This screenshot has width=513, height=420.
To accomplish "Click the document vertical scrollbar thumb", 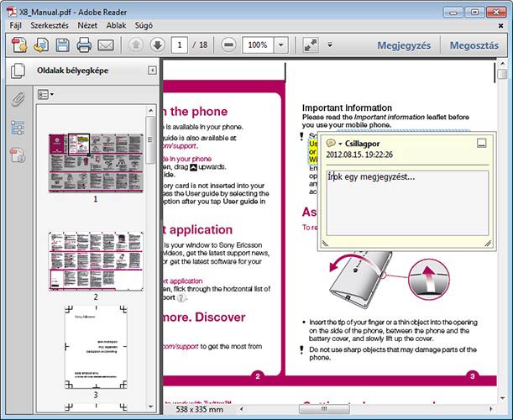I will 502,74.
